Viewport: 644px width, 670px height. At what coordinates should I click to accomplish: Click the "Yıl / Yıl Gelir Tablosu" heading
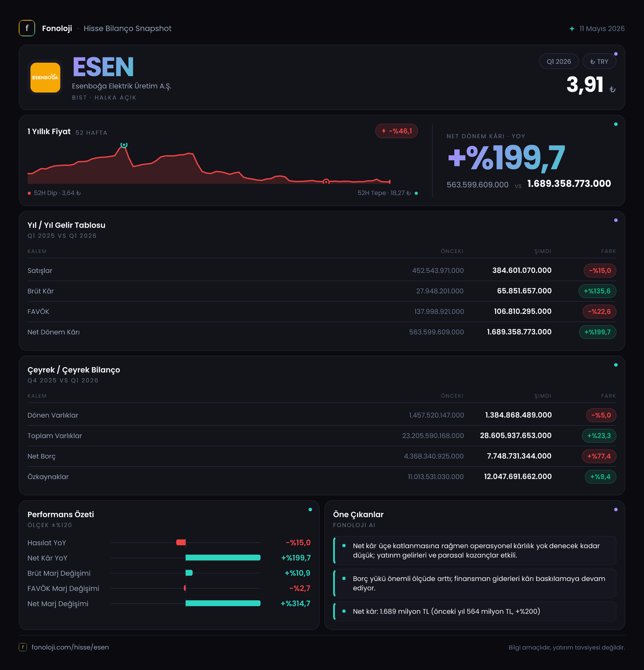coord(66,225)
